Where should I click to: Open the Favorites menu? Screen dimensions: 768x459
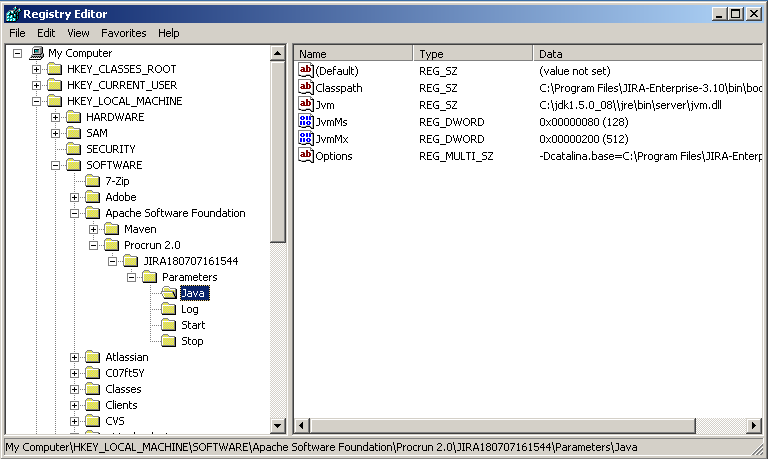click(123, 33)
